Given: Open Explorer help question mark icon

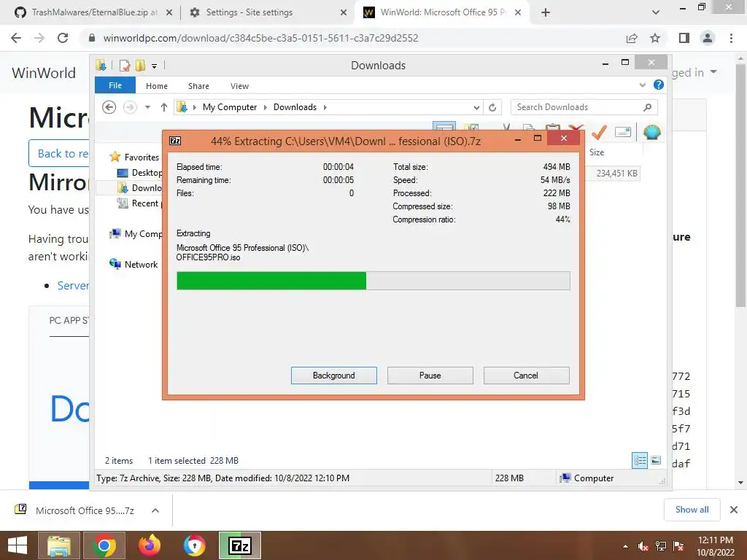Looking at the screenshot, I should click(659, 85).
